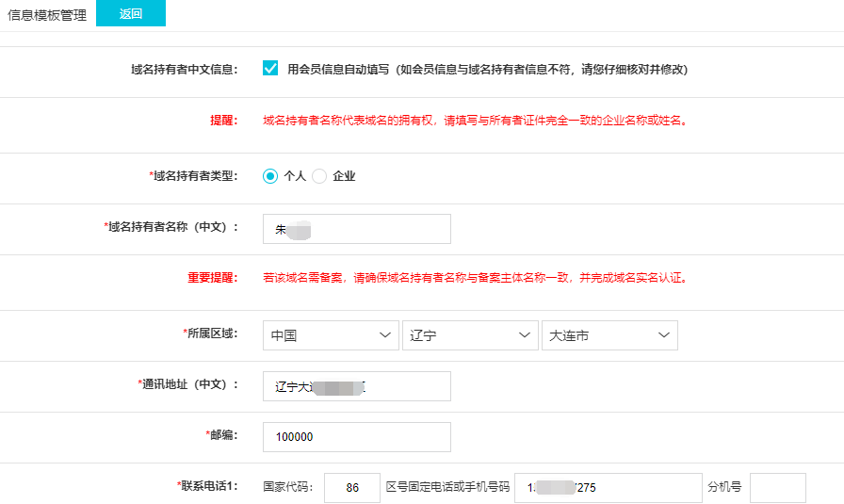
Task: Click the chevron arrow in the 中国 selector
Action: 384,335
